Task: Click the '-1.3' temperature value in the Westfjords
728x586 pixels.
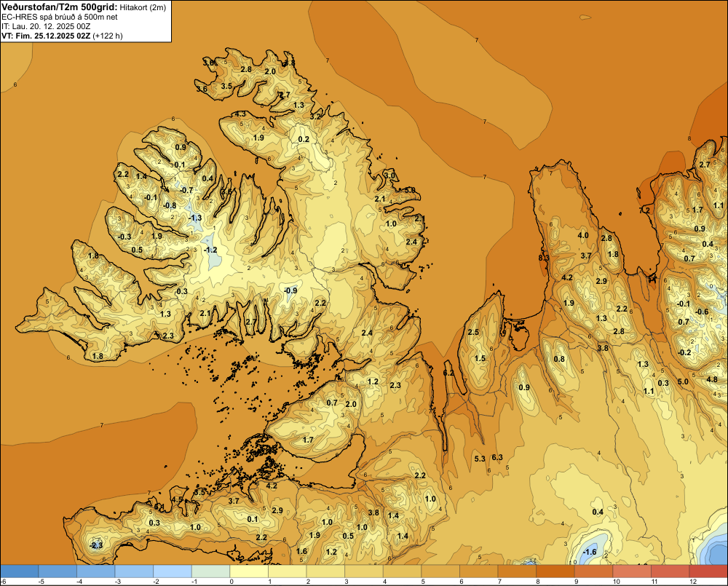Action: [195, 218]
